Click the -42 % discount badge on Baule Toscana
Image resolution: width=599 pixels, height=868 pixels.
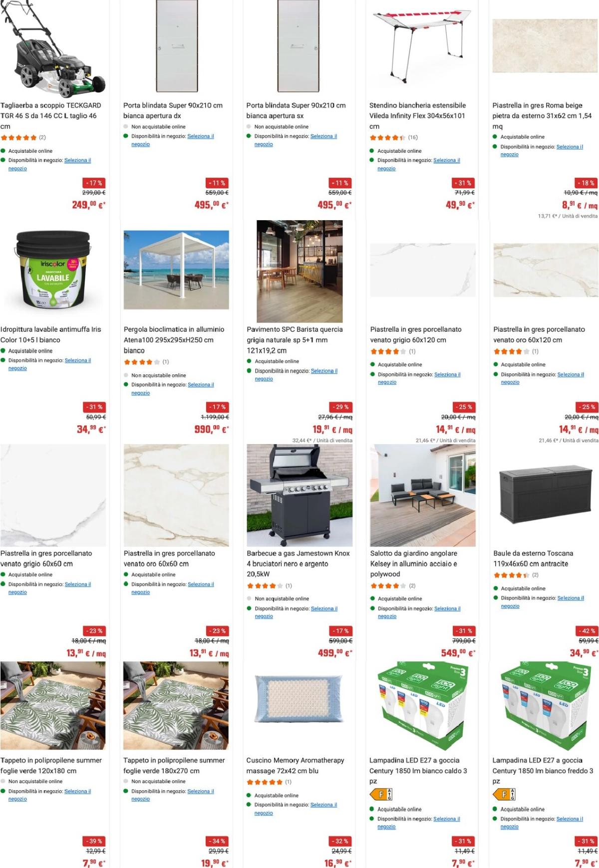pyautogui.click(x=587, y=631)
